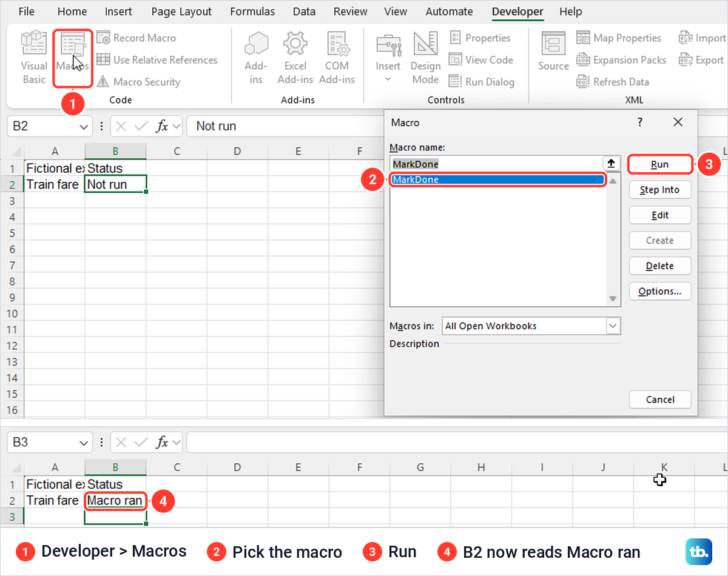Open the XML Source pane
Screen dimensions: 728x576
553,52
